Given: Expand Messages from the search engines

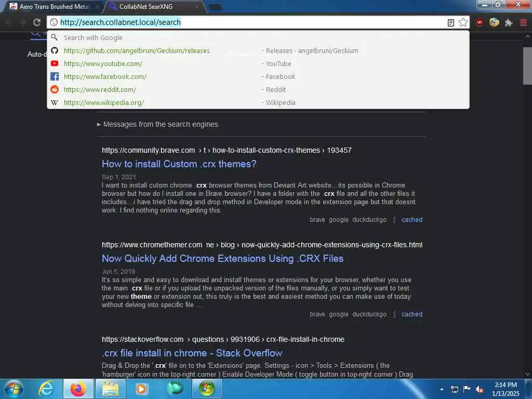Looking at the screenshot, I should [157, 125].
